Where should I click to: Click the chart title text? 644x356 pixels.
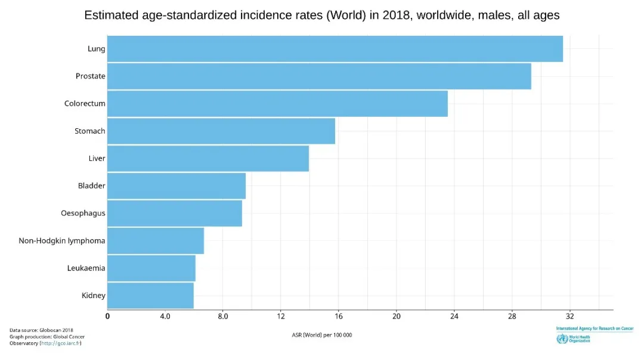[x=322, y=15]
